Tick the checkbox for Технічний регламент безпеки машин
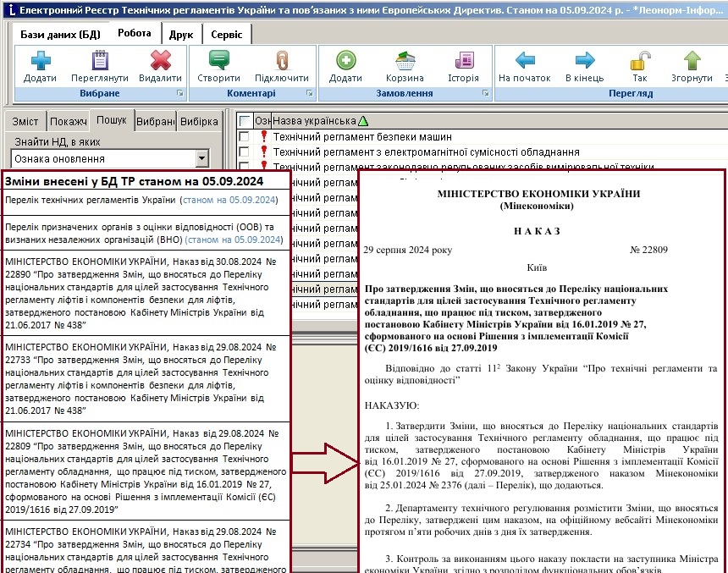The height and width of the screenshot is (573, 728). tap(244, 136)
